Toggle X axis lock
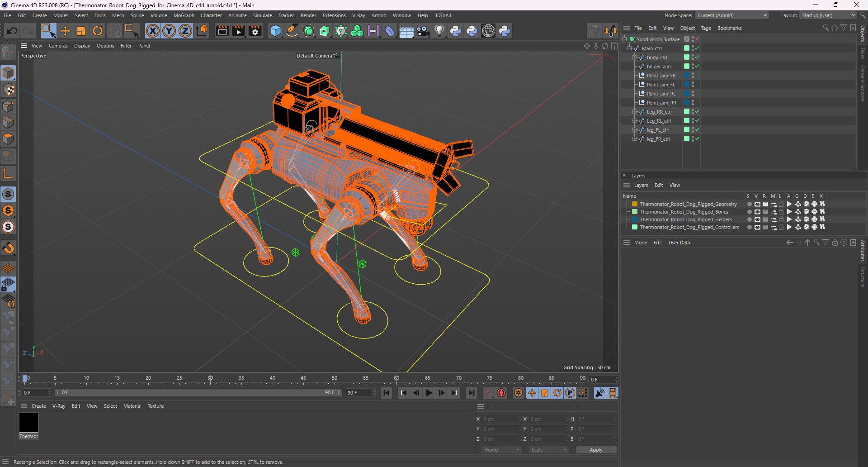This screenshot has height=467, width=868. click(x=153, y=31)
